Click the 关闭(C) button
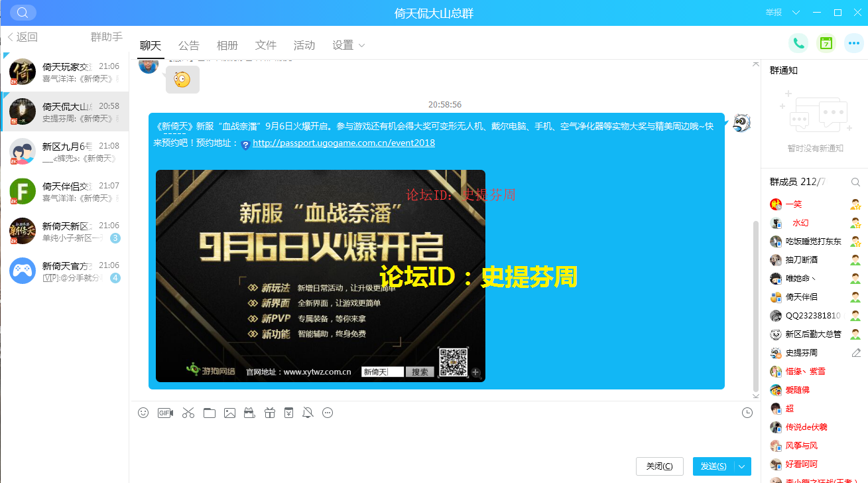Image resolution: width=868 pixels, height=483 pixels. tap(660, 466)
